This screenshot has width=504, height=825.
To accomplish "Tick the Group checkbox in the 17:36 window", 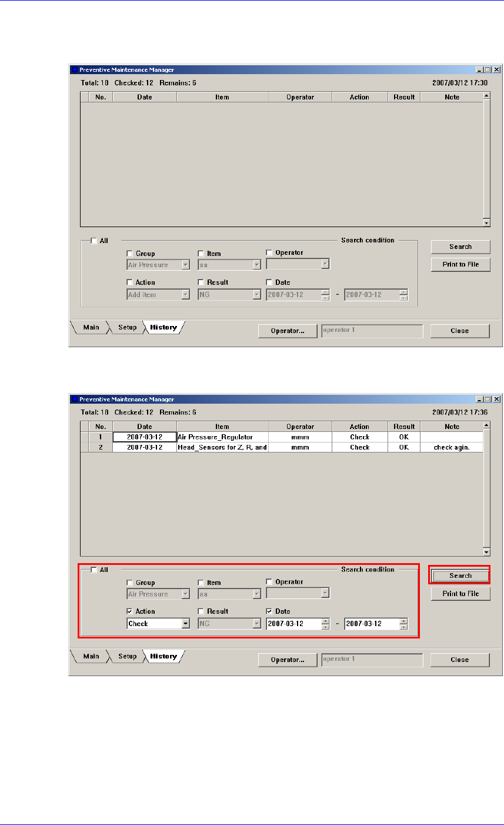I will (130, 583).
